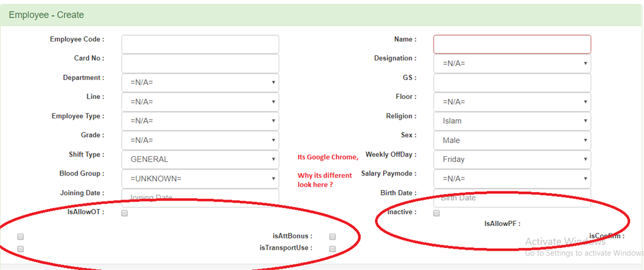Click the GS text input box

point(512,82)
